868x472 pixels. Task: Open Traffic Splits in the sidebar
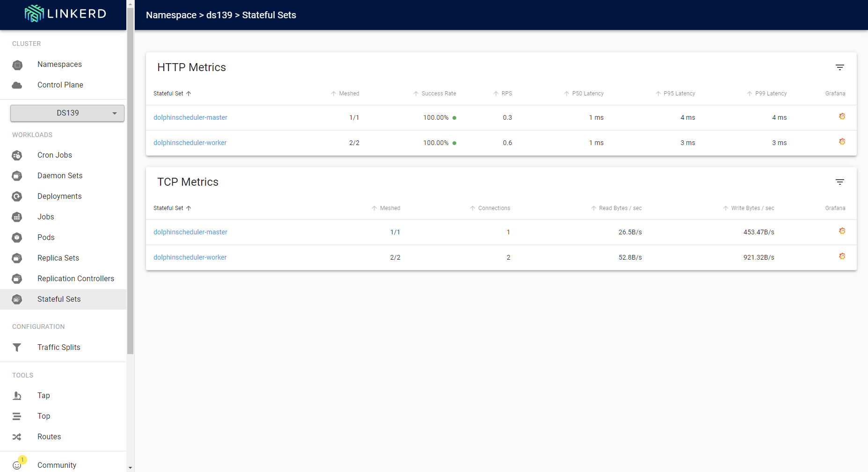tap(58, 347)
